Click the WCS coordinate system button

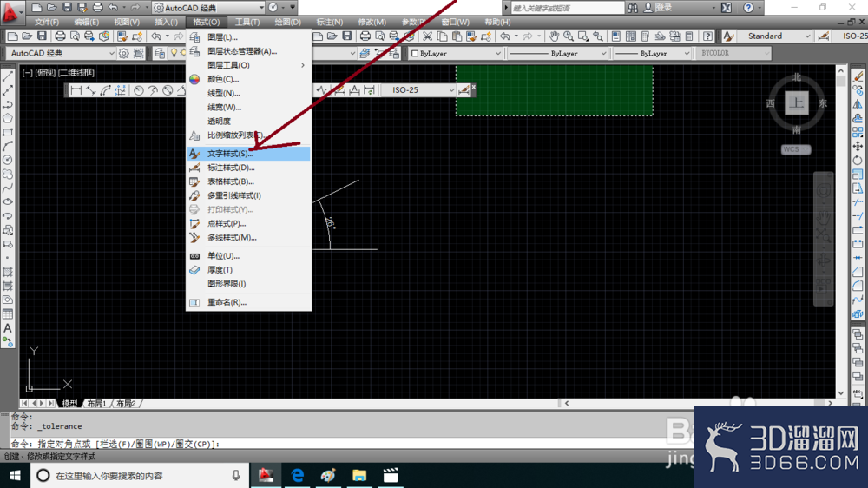(796, 149)
